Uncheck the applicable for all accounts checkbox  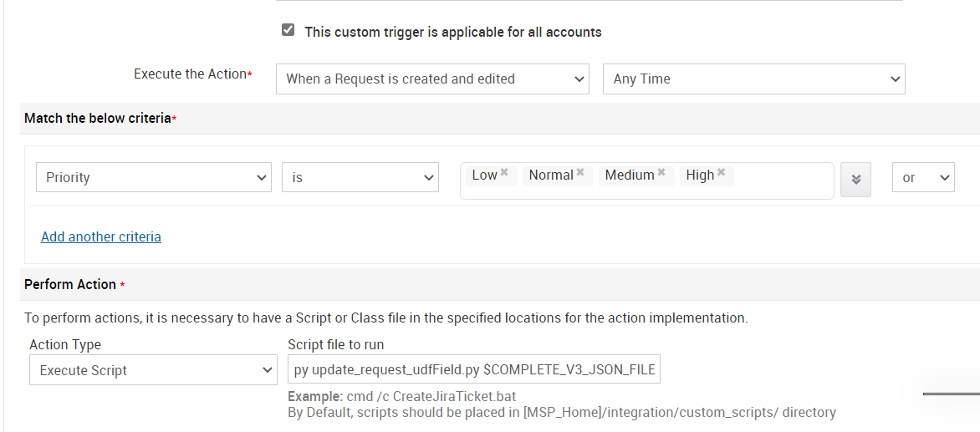pyautogui.click(x=288, y=30)
